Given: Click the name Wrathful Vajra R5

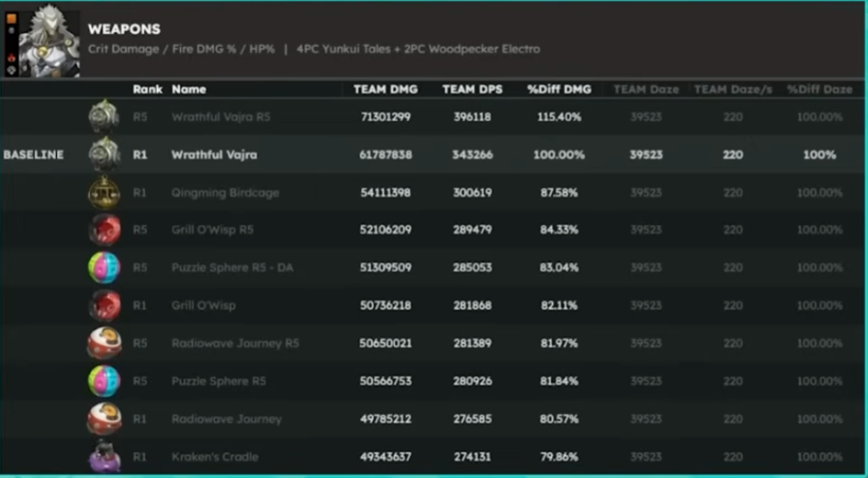Looking at the screenshot, I should pos(220,117).
